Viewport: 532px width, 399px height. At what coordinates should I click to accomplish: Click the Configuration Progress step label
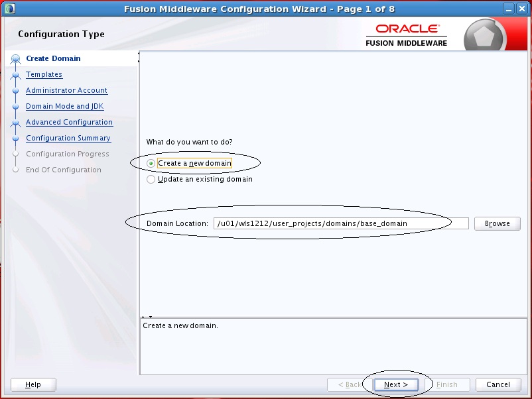click(68, 154)
